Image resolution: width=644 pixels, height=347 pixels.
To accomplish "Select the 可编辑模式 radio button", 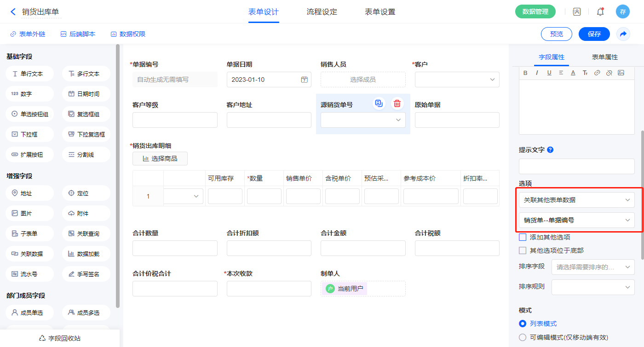I will point(523,337).
